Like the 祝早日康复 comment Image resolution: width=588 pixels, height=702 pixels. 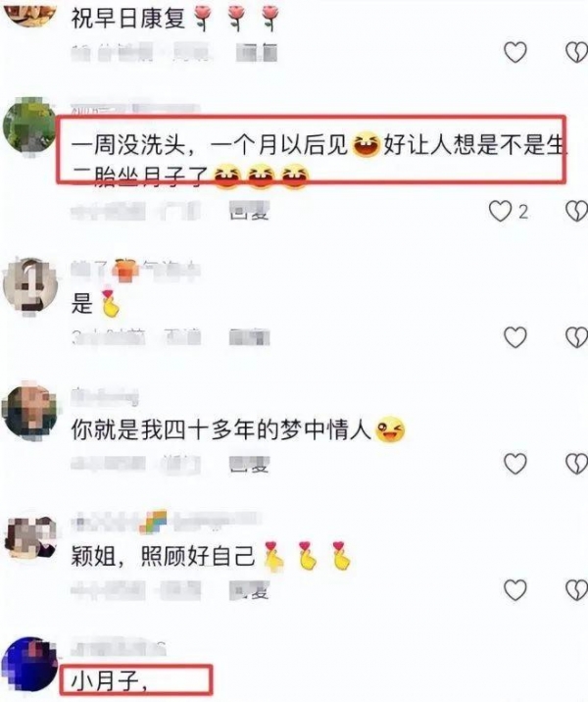tap(515, 52)
